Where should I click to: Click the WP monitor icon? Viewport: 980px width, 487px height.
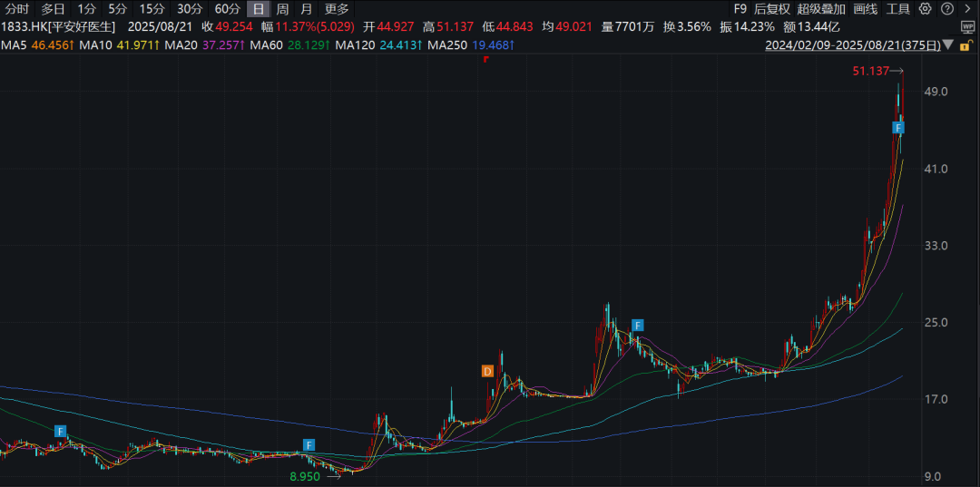[967, 27]
